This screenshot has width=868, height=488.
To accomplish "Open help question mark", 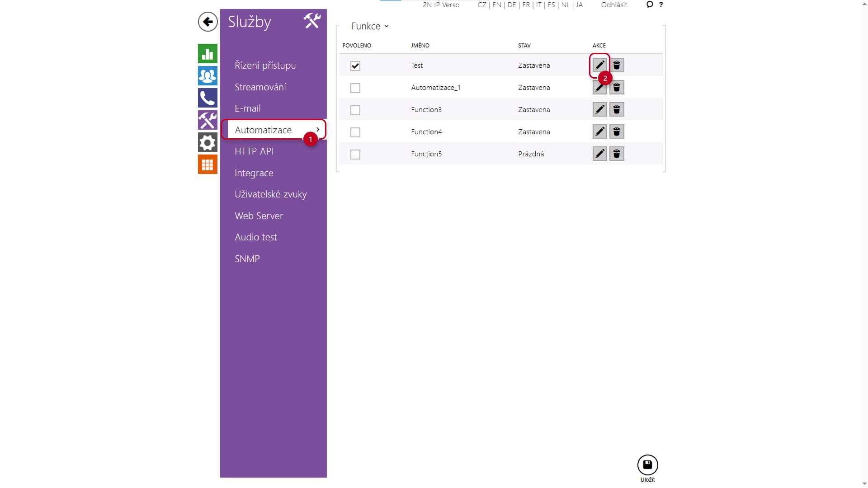I will click(661, 5).
